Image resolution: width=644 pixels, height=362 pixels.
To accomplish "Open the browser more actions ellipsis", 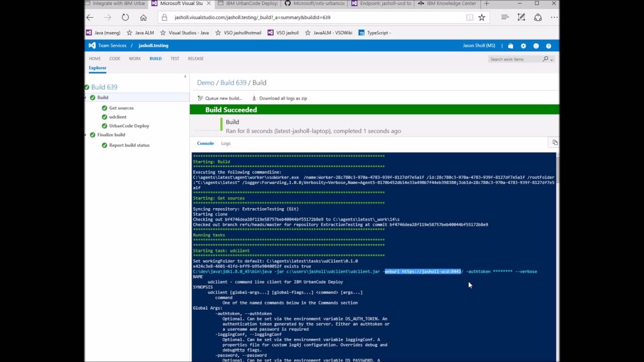I will click(554, 18).
